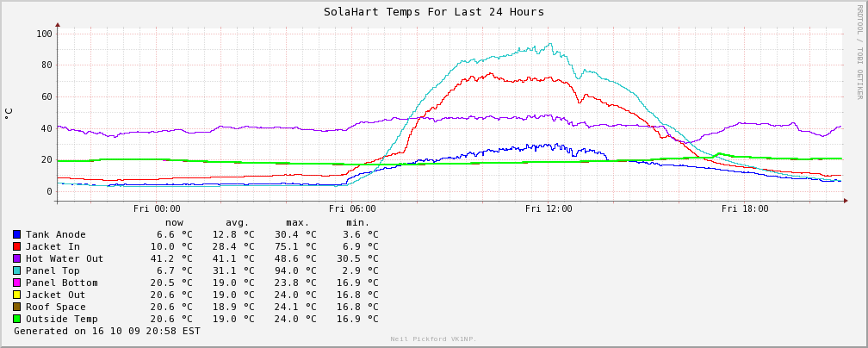Image resolution: width=868 pixels, height=348 pixels.
Task: Click the Jacket In avg value 28.4 °C
Action: click(233, 246)
